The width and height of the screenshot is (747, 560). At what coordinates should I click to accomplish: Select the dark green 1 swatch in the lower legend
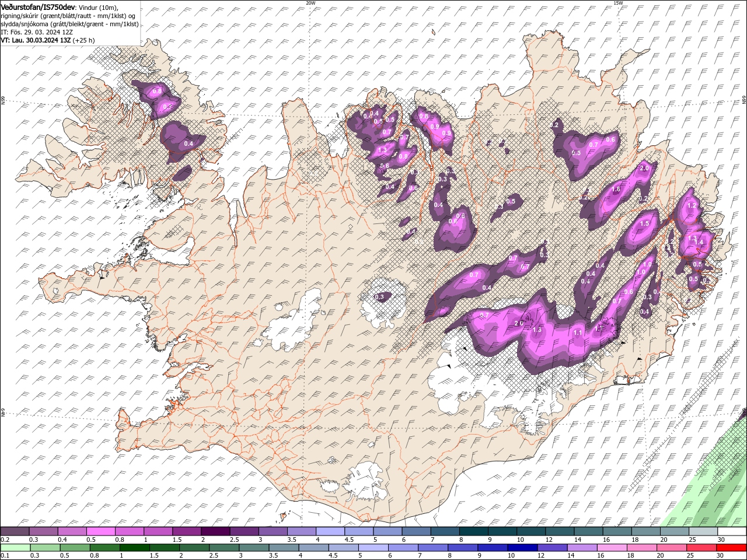coord(134,548)
